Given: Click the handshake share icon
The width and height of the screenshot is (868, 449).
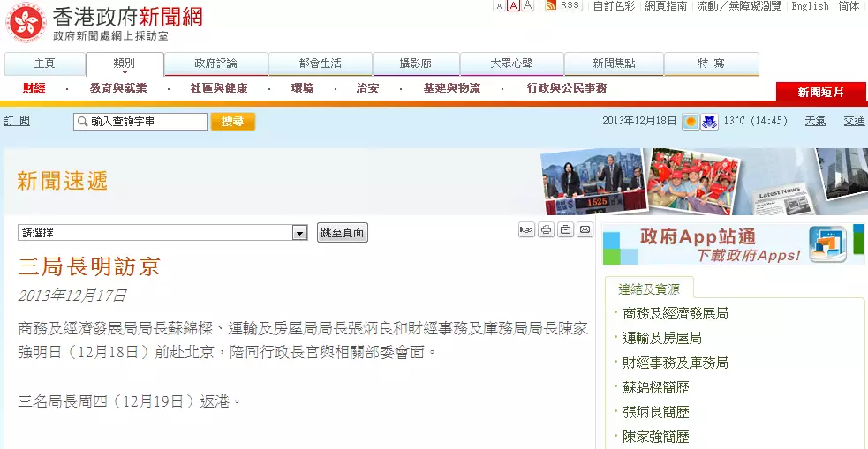Looking at the screenshot, I should click(x=526, y=230).
